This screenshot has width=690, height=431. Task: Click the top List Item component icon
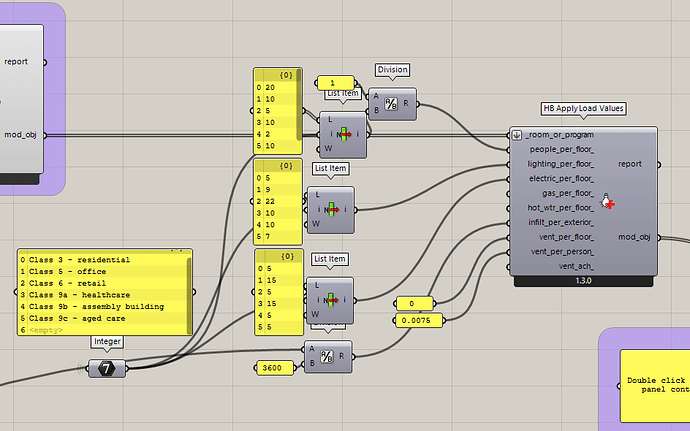coord(344,134)
